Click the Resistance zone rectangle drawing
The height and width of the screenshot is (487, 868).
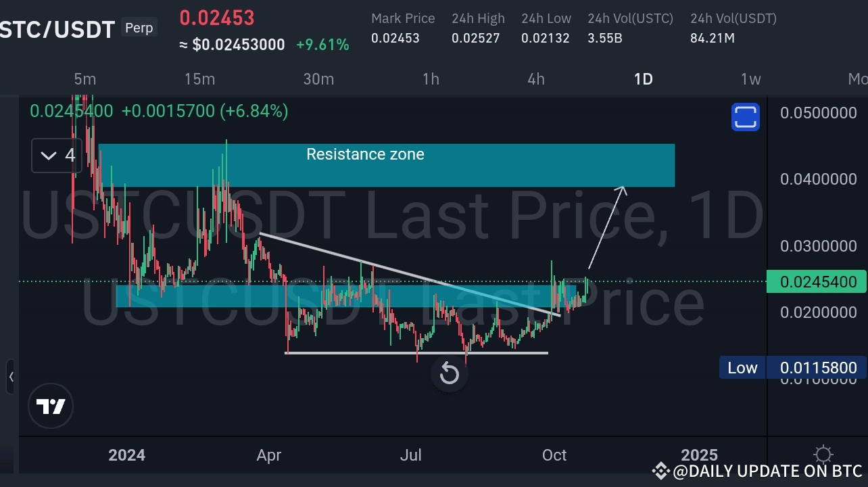[387, 165]
